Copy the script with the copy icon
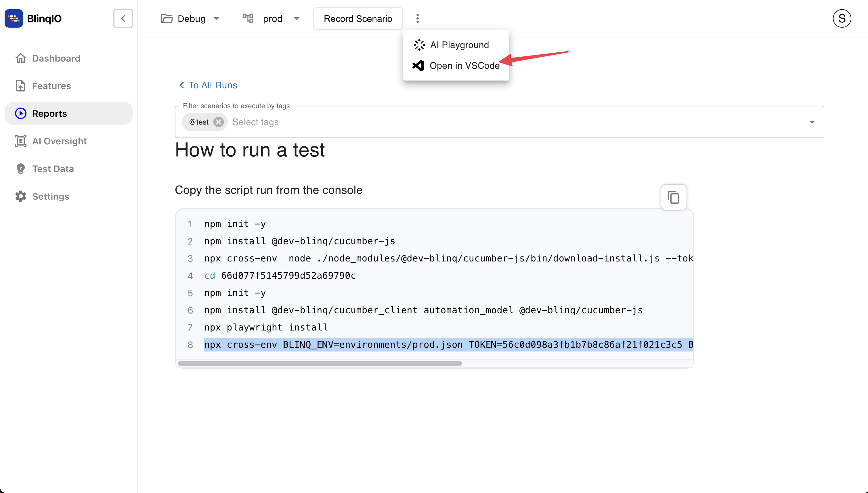This screenshot has width=868, height=493. tap(674, 197)
